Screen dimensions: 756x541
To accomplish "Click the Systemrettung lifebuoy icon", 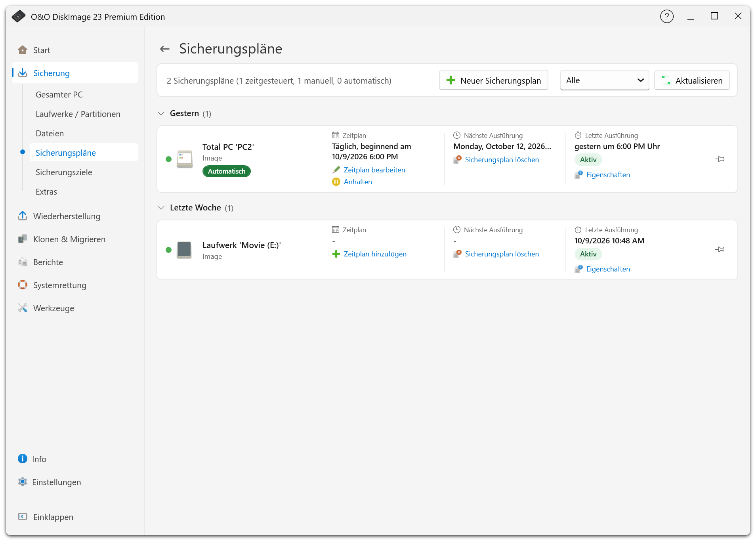I will (23, 285).
